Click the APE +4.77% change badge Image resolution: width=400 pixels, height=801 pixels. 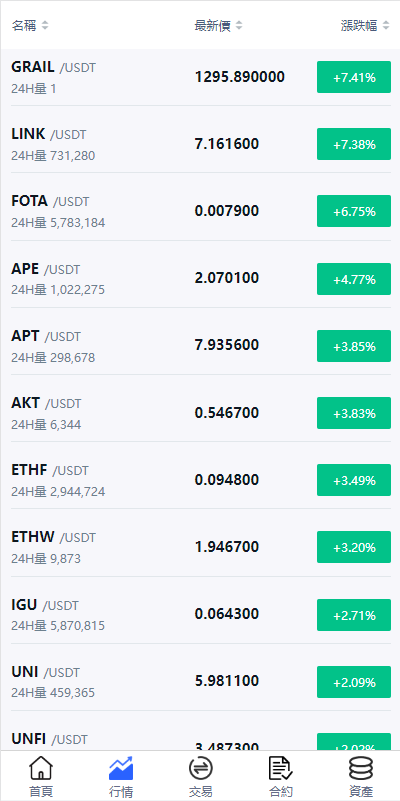coord(354,279)
